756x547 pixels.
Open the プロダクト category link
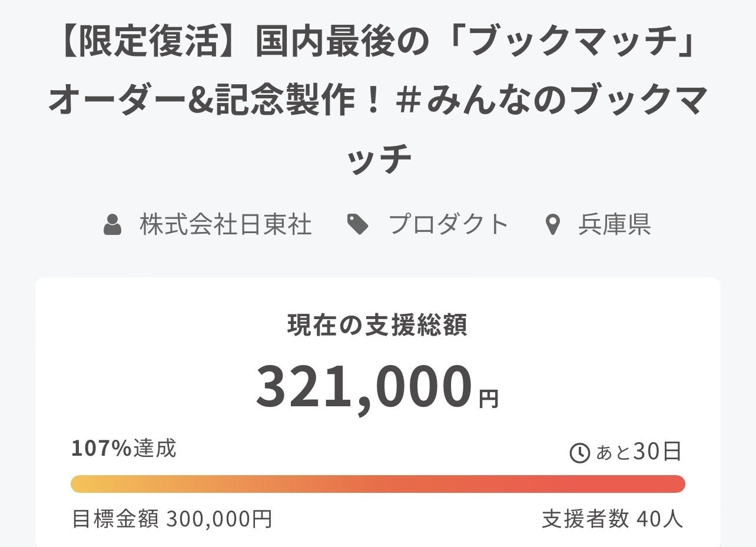coord(449,225)
